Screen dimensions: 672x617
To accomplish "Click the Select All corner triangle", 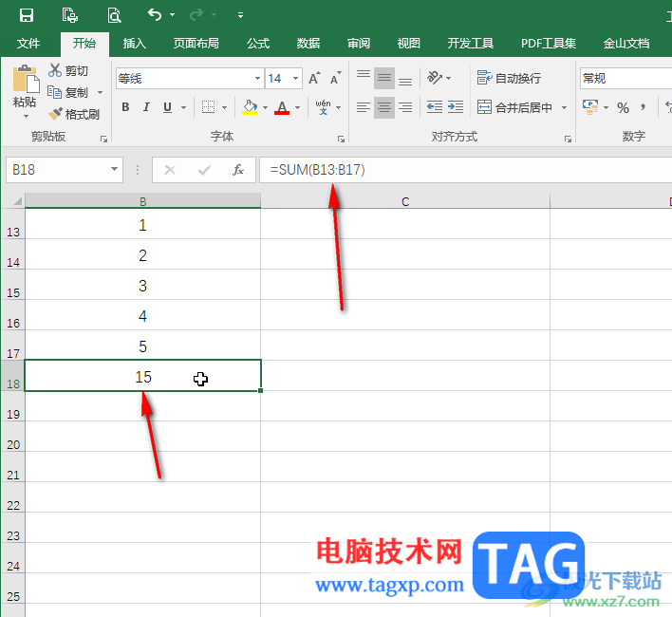I will point(17,200).
